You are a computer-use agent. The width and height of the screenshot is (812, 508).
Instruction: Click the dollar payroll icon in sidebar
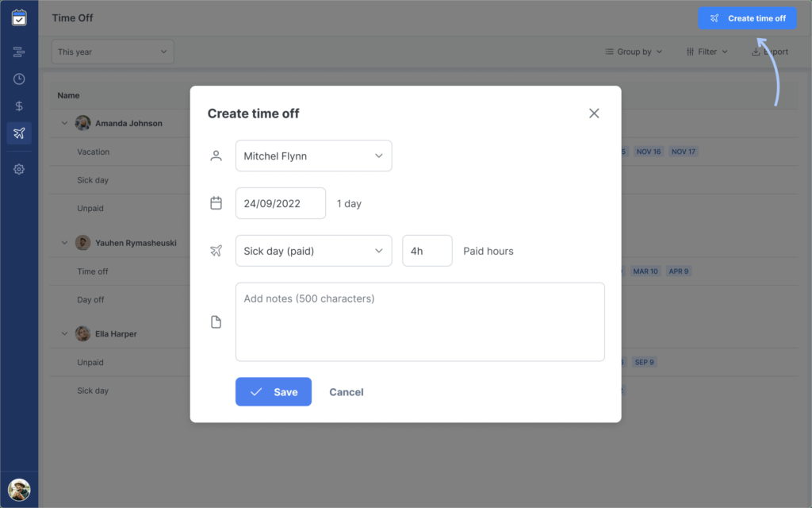pos(19,106)
